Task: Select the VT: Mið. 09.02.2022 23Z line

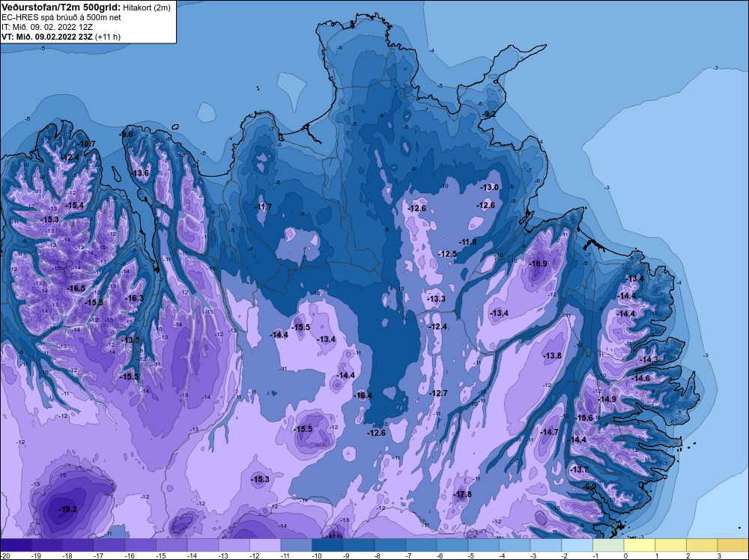Action: [x=46, y=37]
